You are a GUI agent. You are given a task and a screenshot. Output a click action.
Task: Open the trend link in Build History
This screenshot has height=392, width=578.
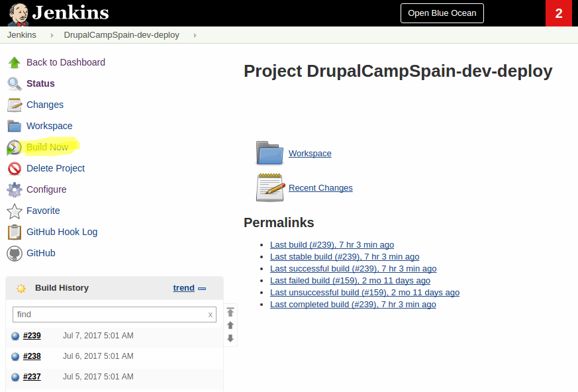(183, 288)
